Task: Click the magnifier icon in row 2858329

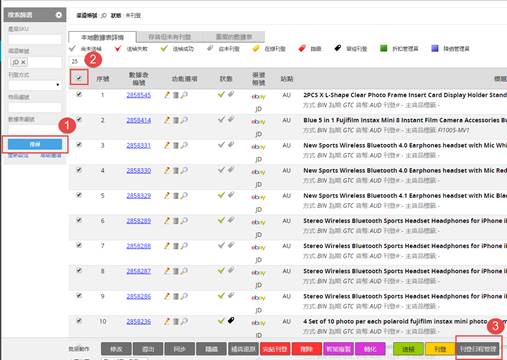Action: click(184, 196)
